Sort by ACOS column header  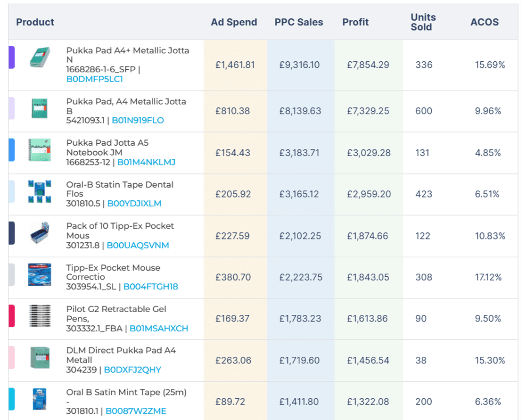pyautogui.click(x=485, y=22)
